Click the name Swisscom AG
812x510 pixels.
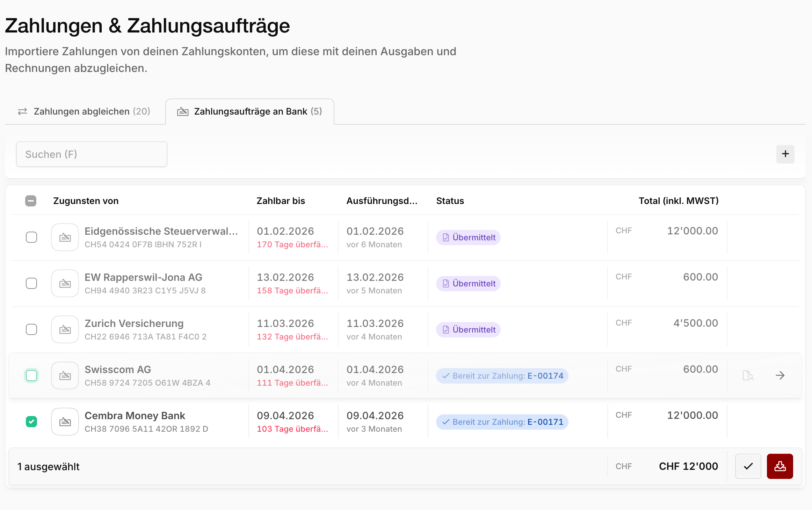point(118,370)
